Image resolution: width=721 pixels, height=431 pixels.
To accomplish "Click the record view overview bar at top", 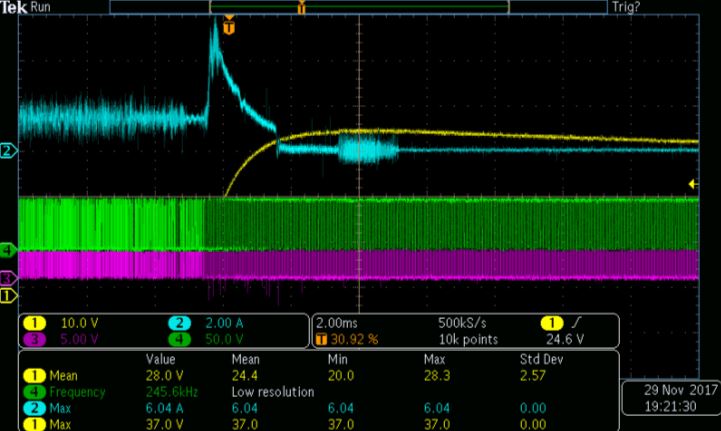I will point(359,7).
